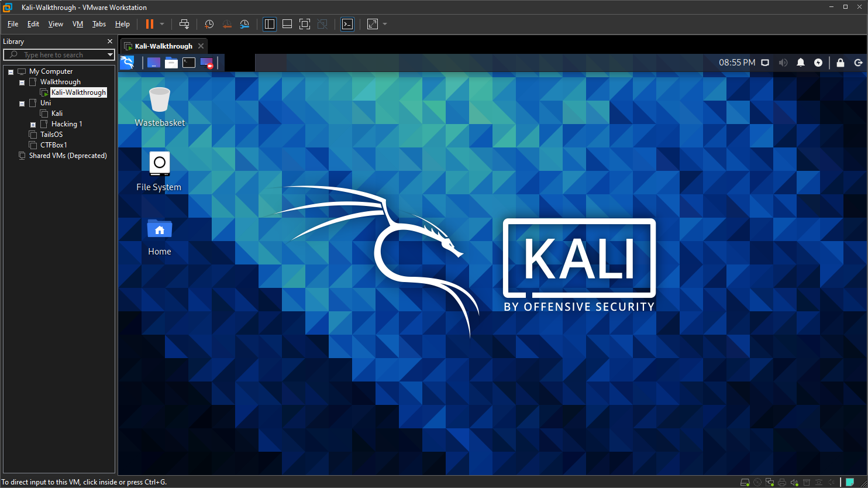The image size is (868, 488).
Task: Open notifications with the bell icon
Action: (x=801, y=63)
